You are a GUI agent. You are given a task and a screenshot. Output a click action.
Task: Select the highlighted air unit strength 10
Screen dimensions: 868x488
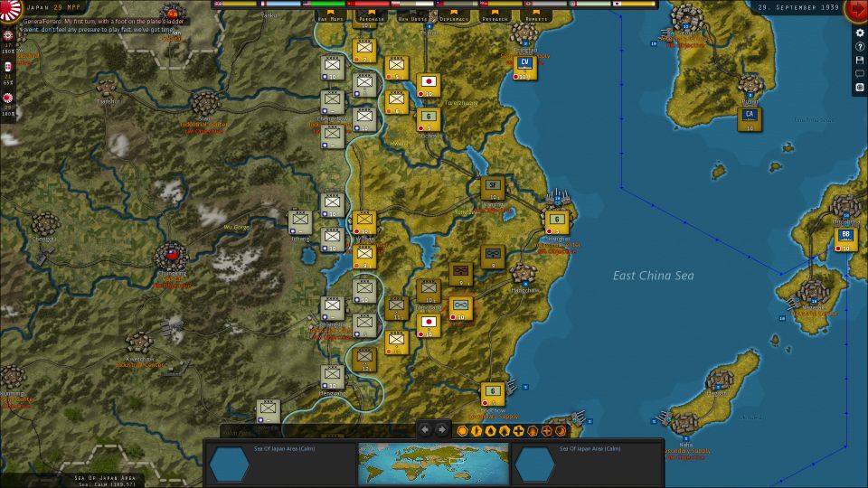tap(460, 308)
